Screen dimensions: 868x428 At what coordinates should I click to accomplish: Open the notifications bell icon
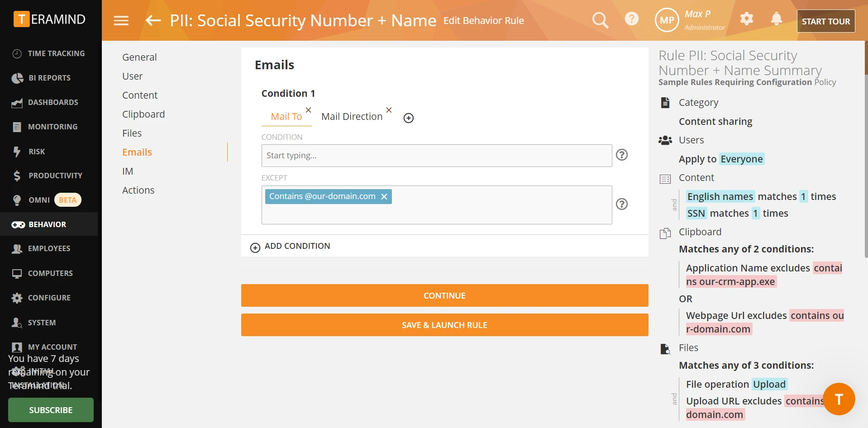click(776, 19)
